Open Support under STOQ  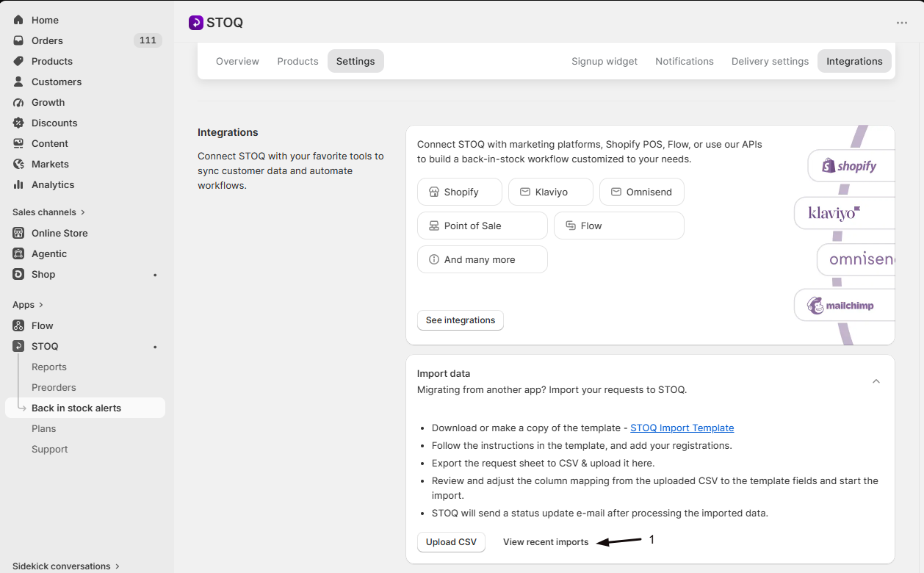point(50,449)
